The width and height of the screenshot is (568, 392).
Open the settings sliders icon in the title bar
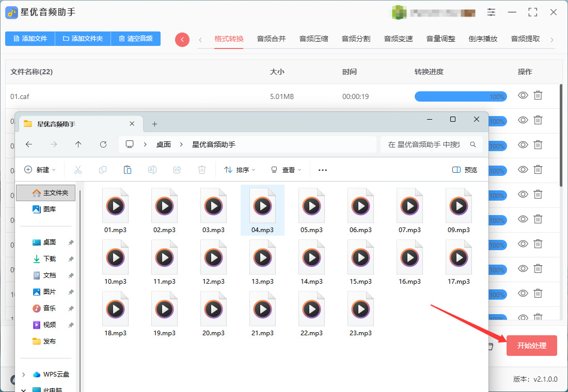click(x=491, y=12)
